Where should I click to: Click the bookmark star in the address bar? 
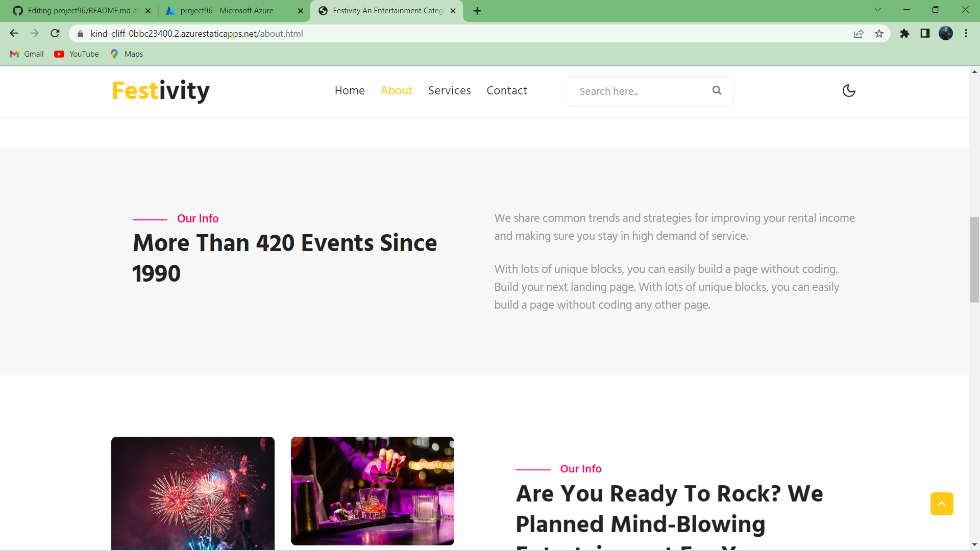pos(879,33)
